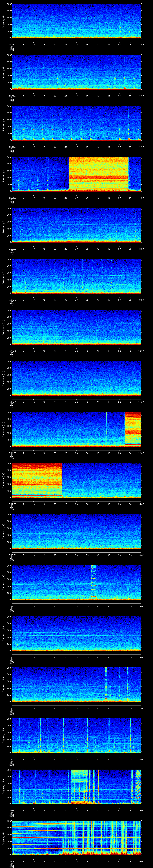Click the 15:09:00 start time label

click(12, 351)
